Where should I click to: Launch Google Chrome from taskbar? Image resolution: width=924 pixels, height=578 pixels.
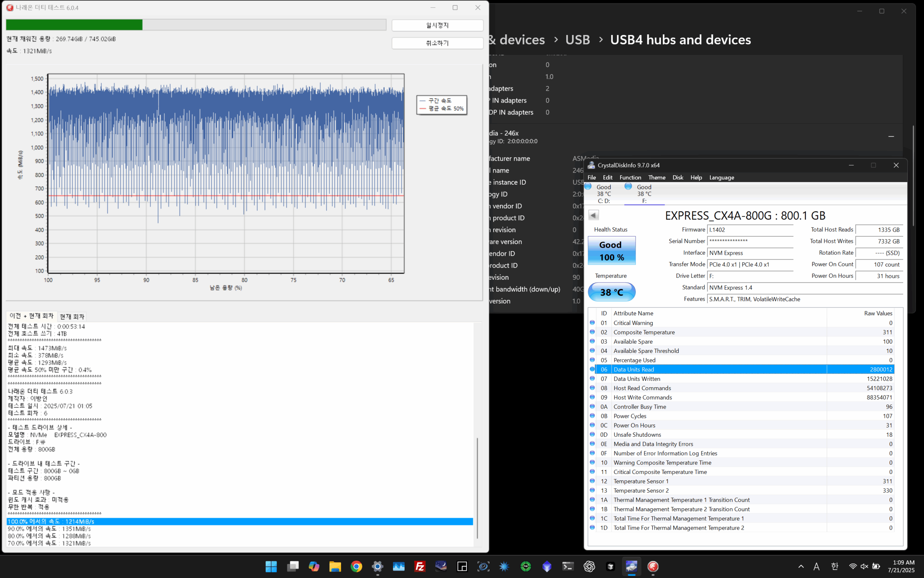pos(356,566)
